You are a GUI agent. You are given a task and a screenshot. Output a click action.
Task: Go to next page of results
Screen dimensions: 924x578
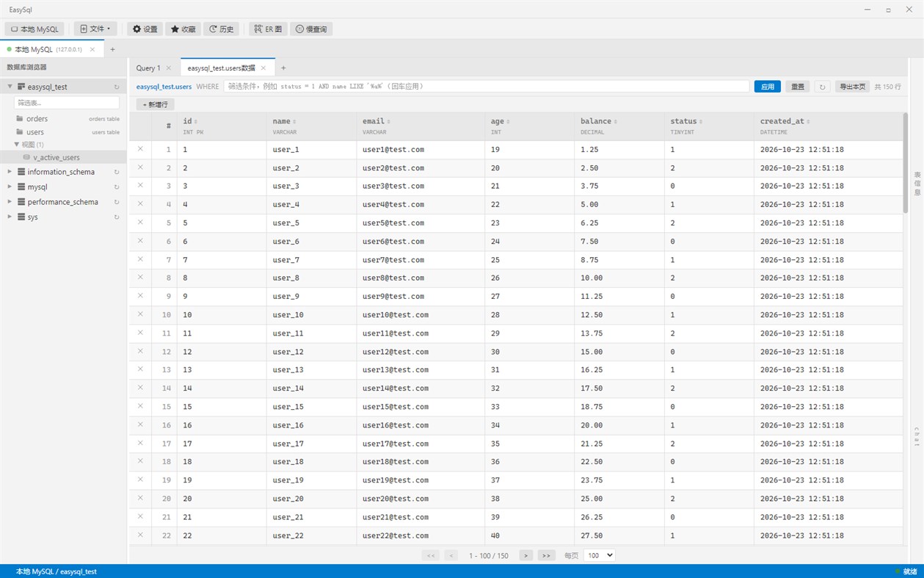pyautogui.click(x=525, y=555)
